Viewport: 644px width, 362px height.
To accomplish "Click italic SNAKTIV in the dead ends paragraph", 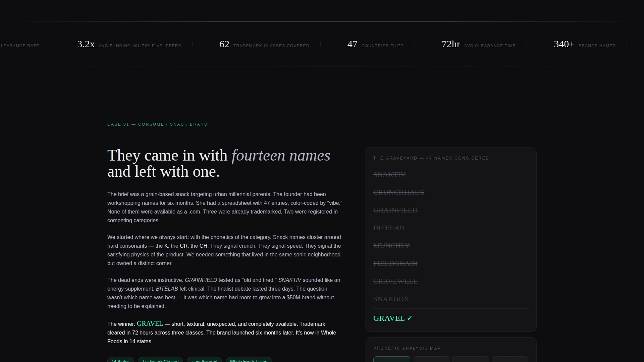I will point(289,280).
